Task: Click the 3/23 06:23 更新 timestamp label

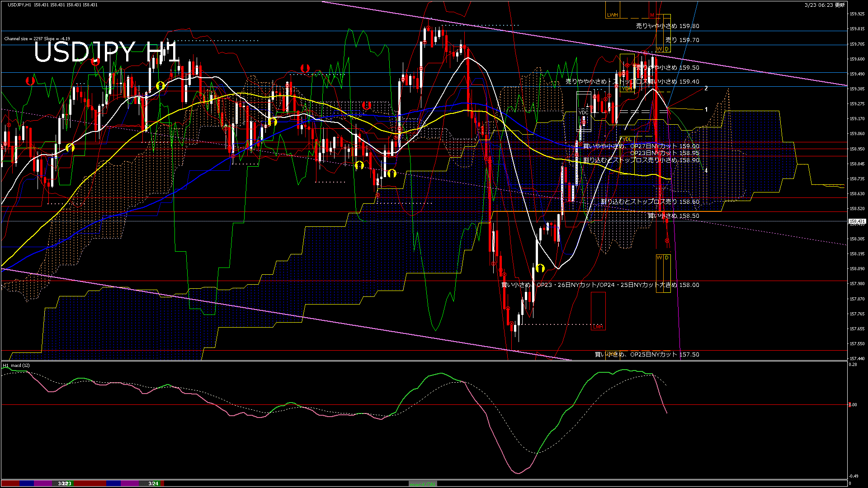Action: point(825,5)
